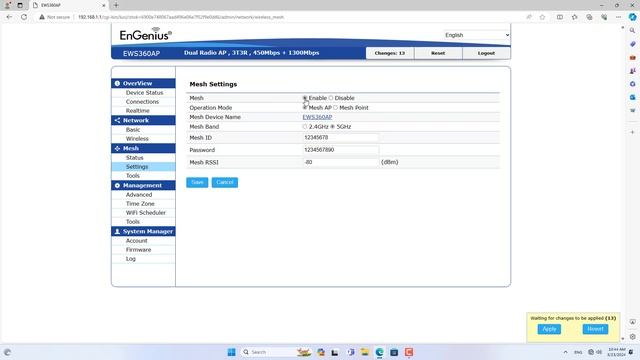Select Mesh Enable radio button
This screenshot has height=360, width=640.
[305, 98]
